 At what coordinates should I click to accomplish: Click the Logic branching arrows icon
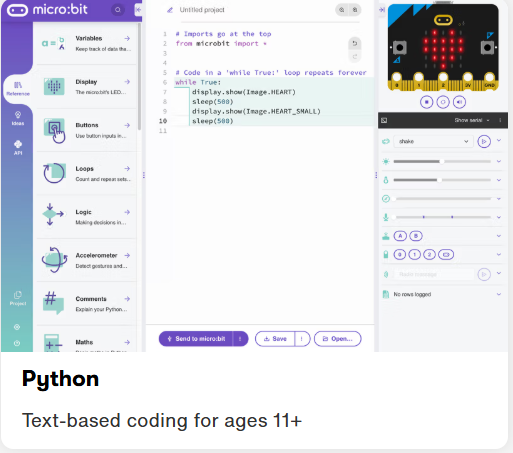(53, 214)
